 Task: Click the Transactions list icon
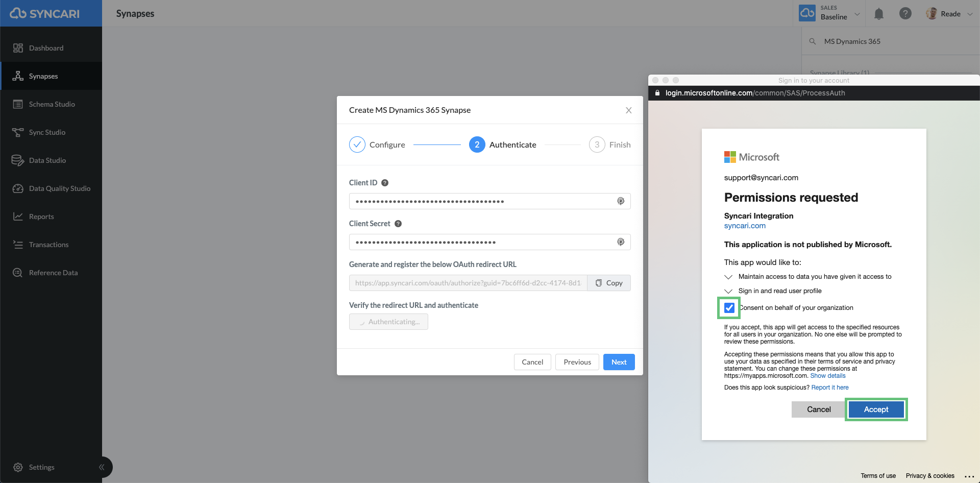(x=18, y=245)
